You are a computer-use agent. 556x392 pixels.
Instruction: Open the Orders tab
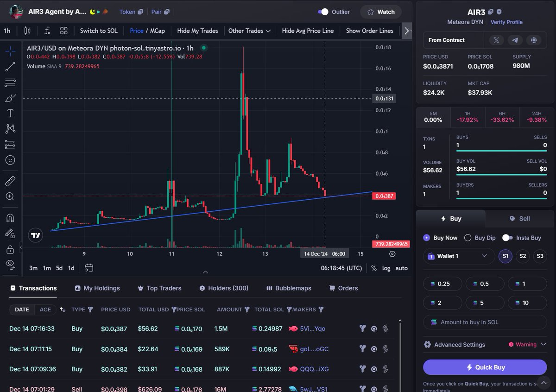click(343, 288)
